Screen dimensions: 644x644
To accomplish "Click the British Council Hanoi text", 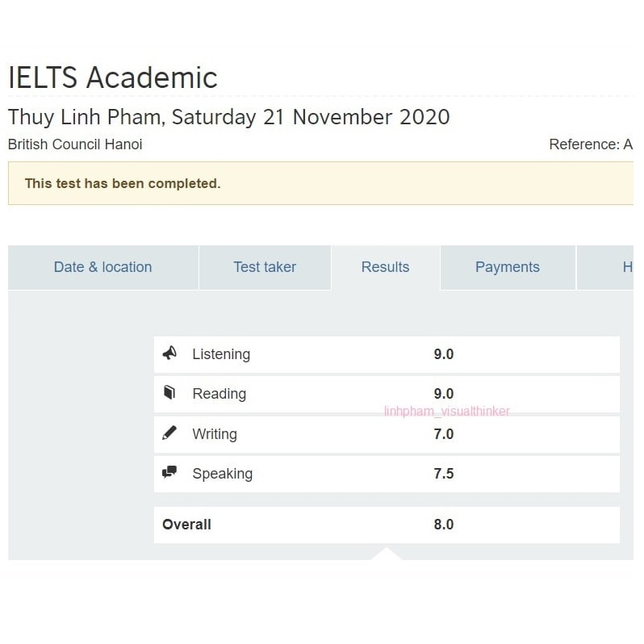I will tap(75, 144).
